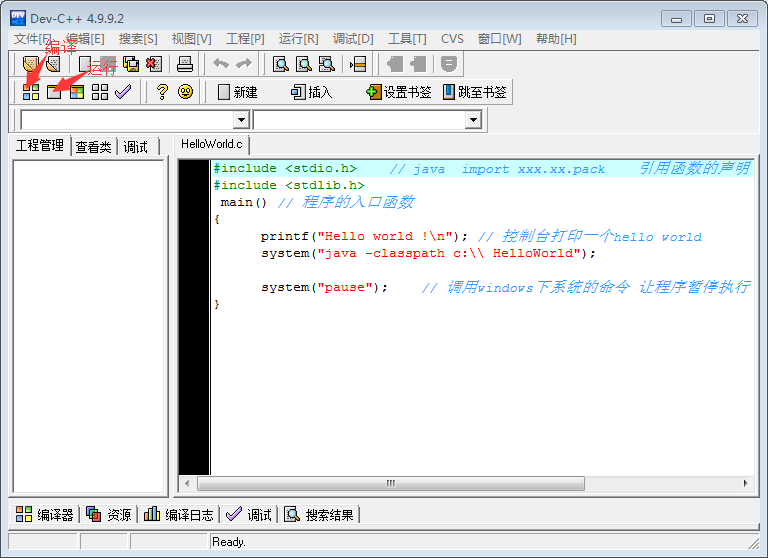Open the 工程[P] menu
The width and height of the screenshot is (768, 558).
pos(245,39)
